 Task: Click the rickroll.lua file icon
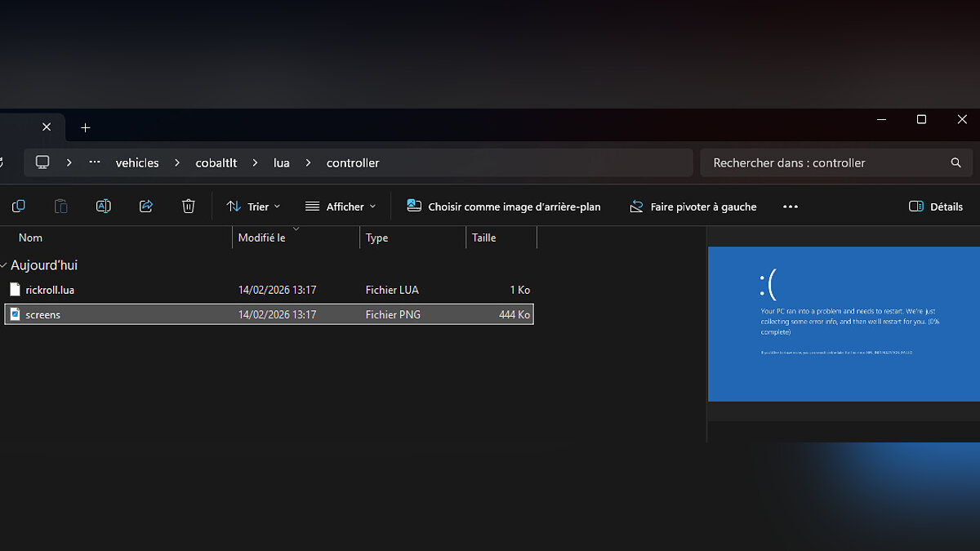click(15, 290)
